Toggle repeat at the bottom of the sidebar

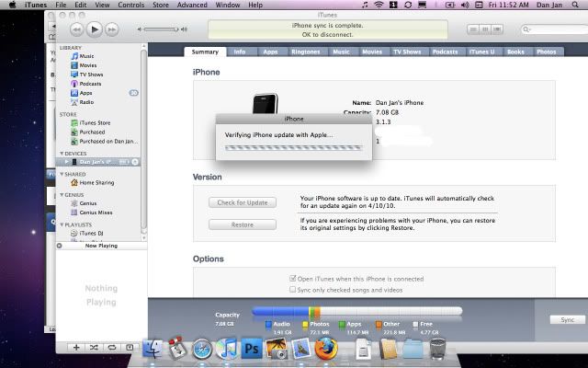click(112, 348)
